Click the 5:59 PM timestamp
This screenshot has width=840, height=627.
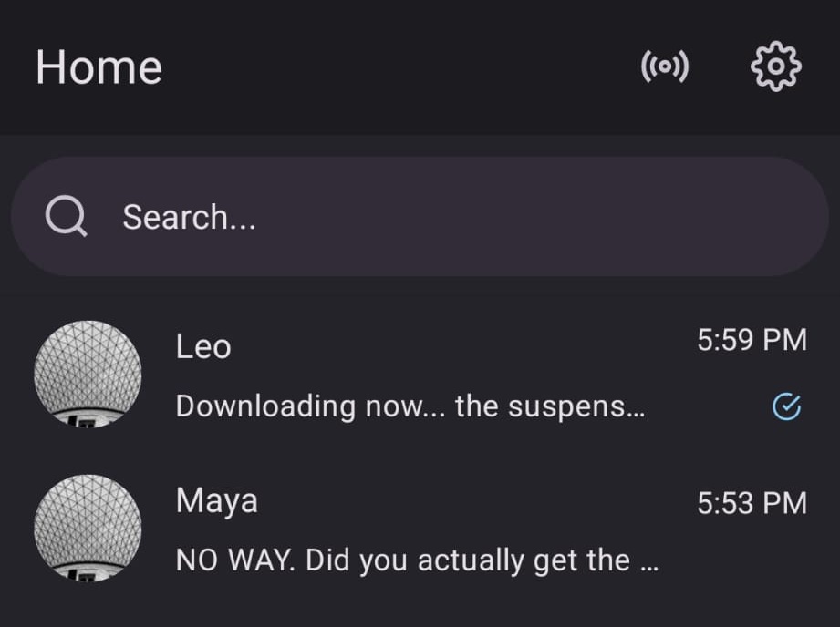[x=752, y=340]
